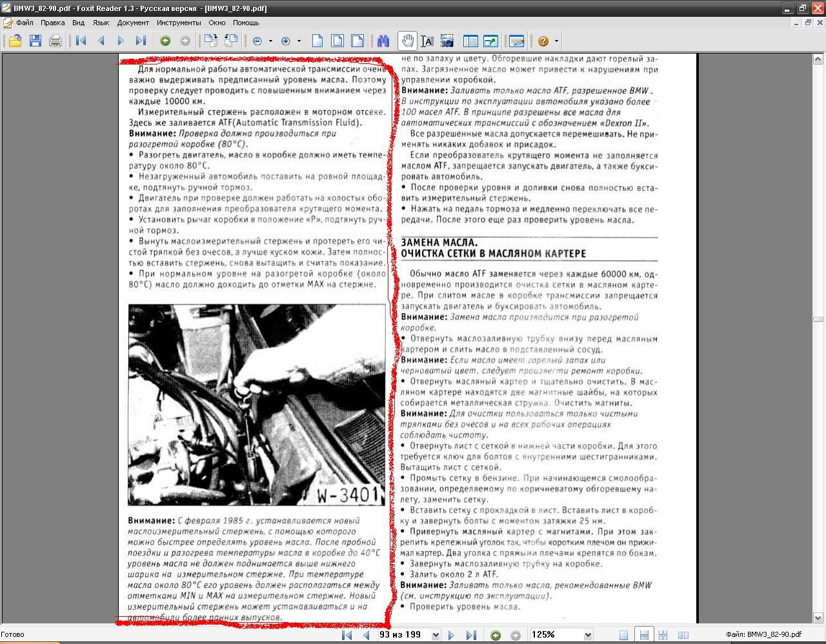Click the engine bay photo W-3401

click(256, 405)
